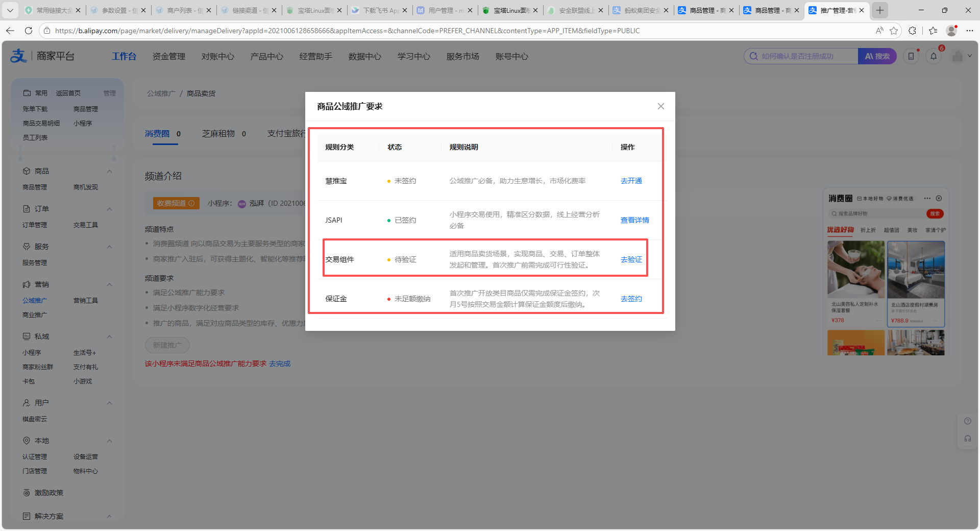Click the mobile device icon in header
The height and width of the screenshot is (531, 980).
pos(911,56)
